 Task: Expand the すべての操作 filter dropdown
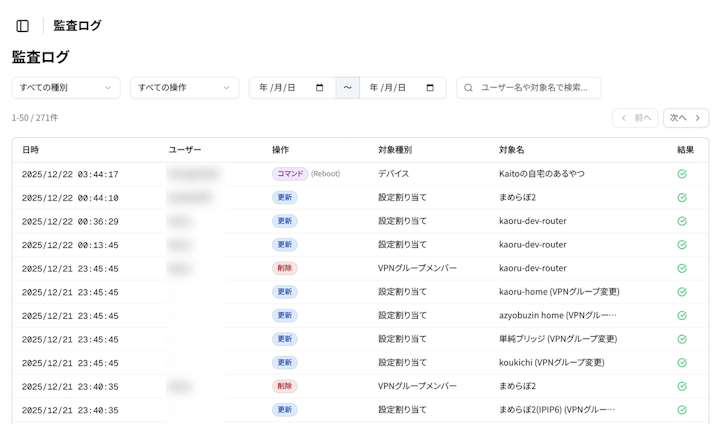pos(184,88)
